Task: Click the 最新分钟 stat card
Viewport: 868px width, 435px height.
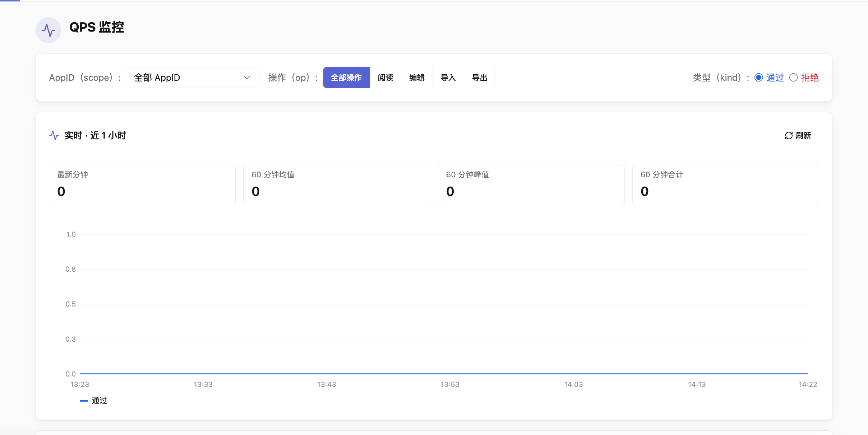Action: [142, 185]
